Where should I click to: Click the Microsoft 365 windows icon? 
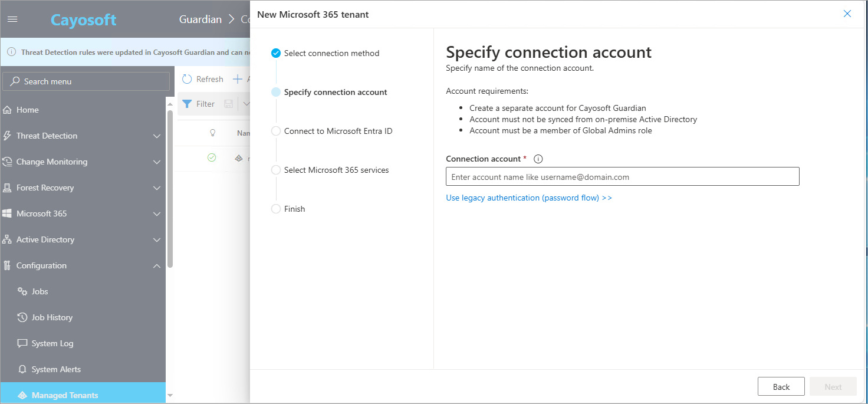pyautogui.click(x=7, y=214)
